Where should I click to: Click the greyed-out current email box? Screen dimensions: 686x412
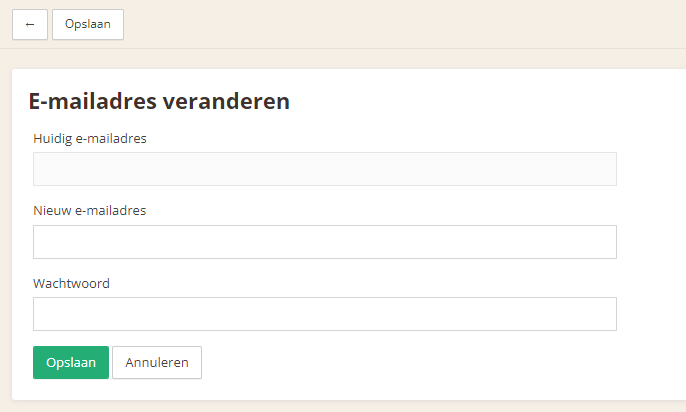point(325,169)
